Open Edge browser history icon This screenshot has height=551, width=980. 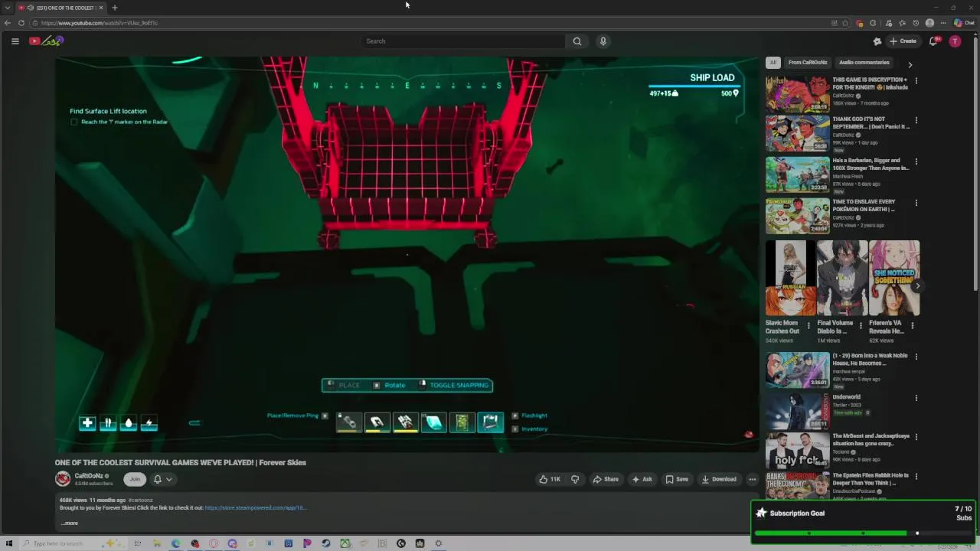pyautogui.click(x=916, y=23)
